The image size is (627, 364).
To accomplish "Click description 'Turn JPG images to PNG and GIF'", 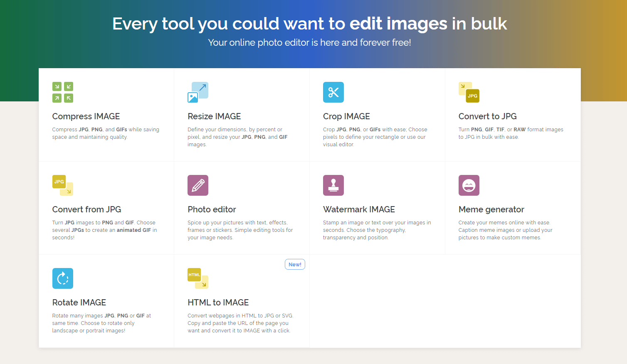I will click(x=93, y=223).
